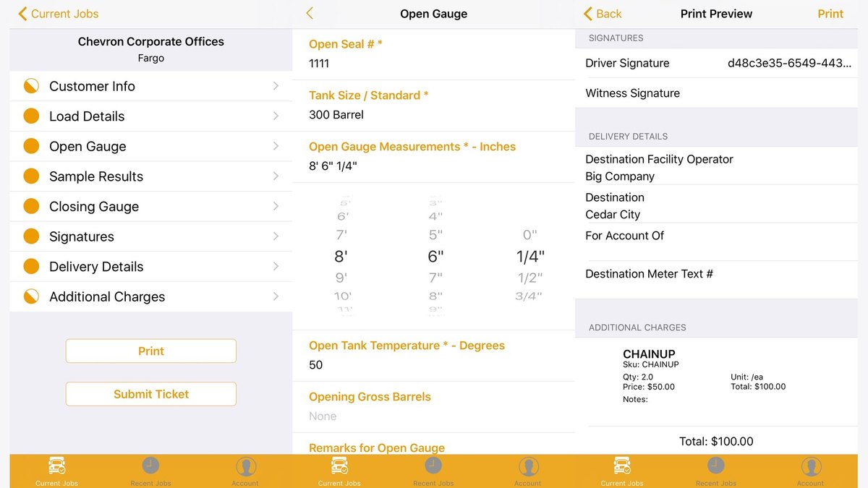This screenshot has width=868, height=488.
Task: Edit the Open Seal # field showing 1111
Action: [434, 54]
